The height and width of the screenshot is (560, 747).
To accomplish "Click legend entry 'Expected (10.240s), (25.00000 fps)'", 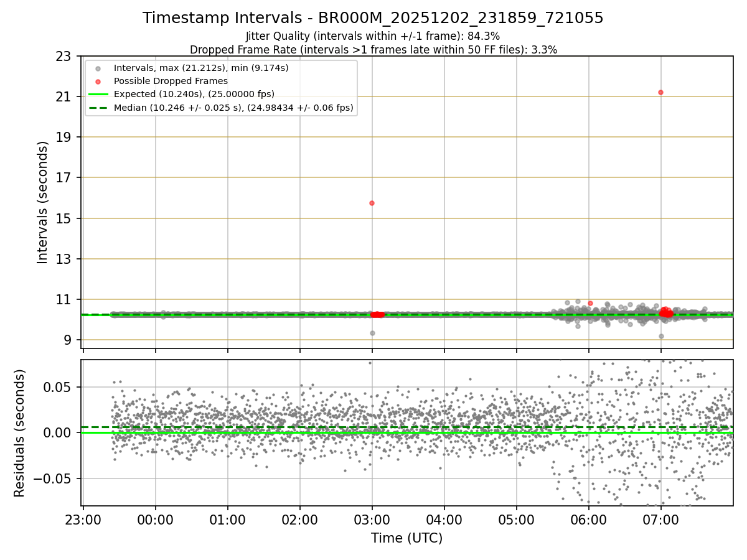I will click(194, 94).
